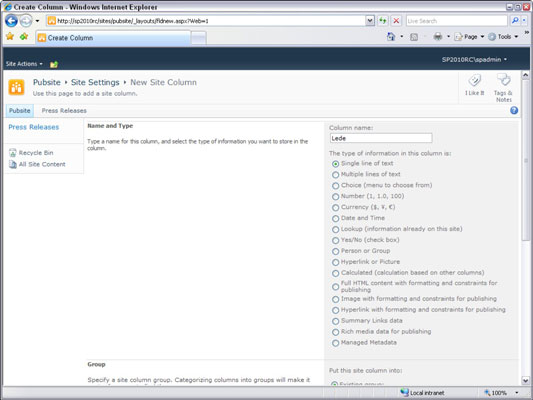
Task: Click the red Stop icon beside the address bar
Action: (396, 21)
